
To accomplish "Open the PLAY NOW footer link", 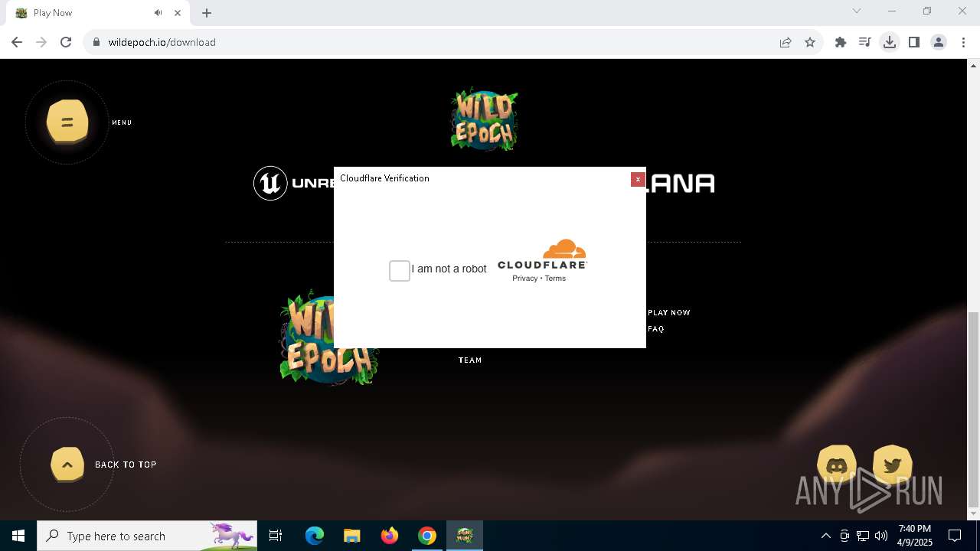I will [669, 312].
